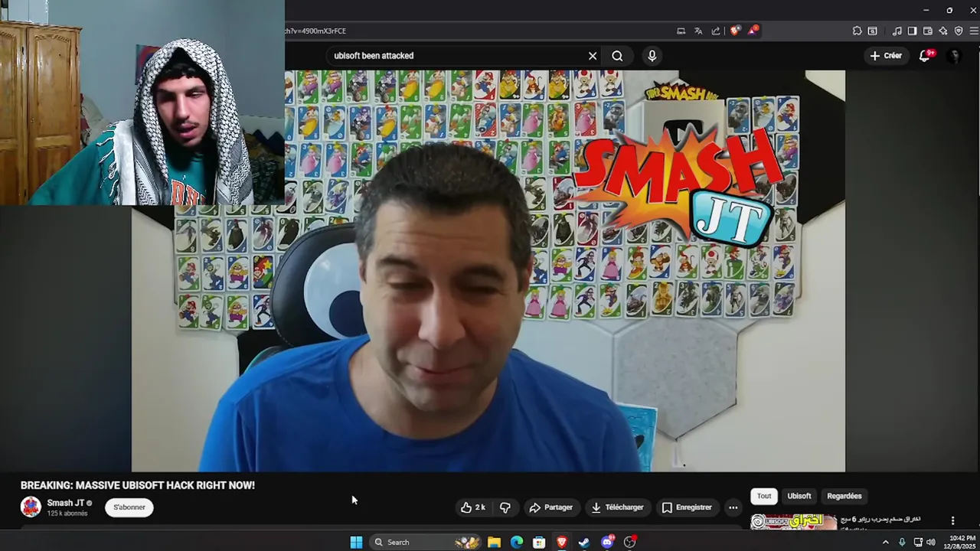Click the Enregistrer save button

[x=687, y=507]
